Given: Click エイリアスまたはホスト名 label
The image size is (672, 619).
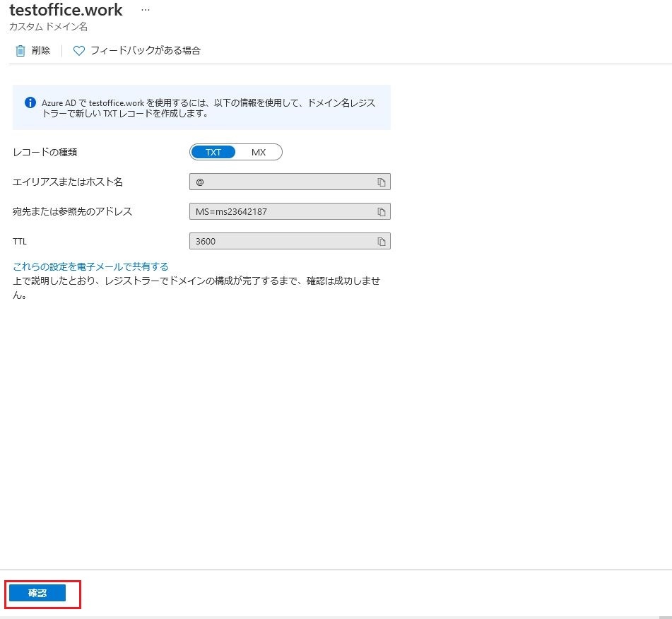Looking at the screenshot, I should pos(68,182).
